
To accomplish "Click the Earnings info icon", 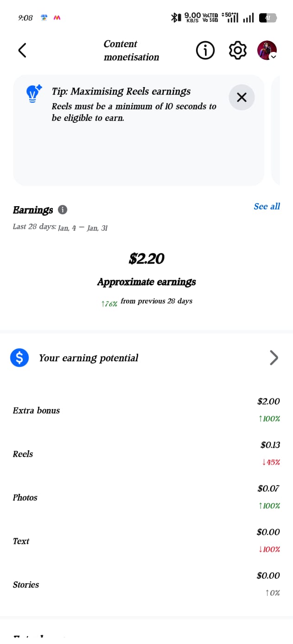I will (x=63, y=210).
